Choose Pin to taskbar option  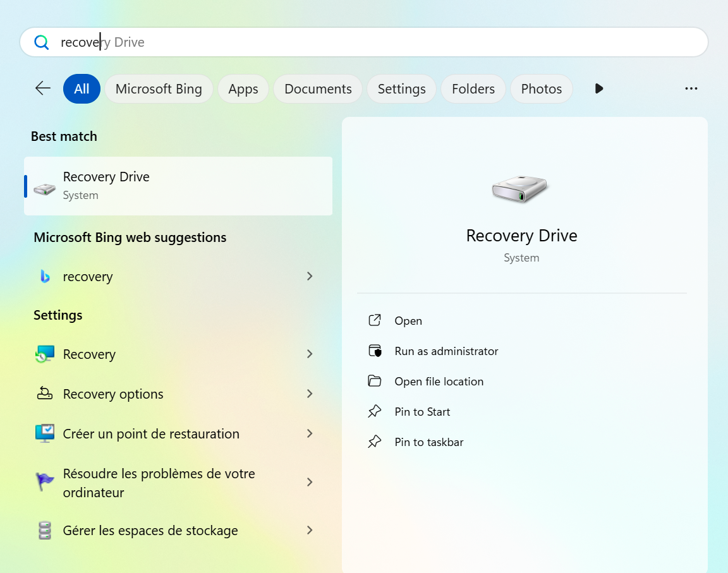click(428, 442)
